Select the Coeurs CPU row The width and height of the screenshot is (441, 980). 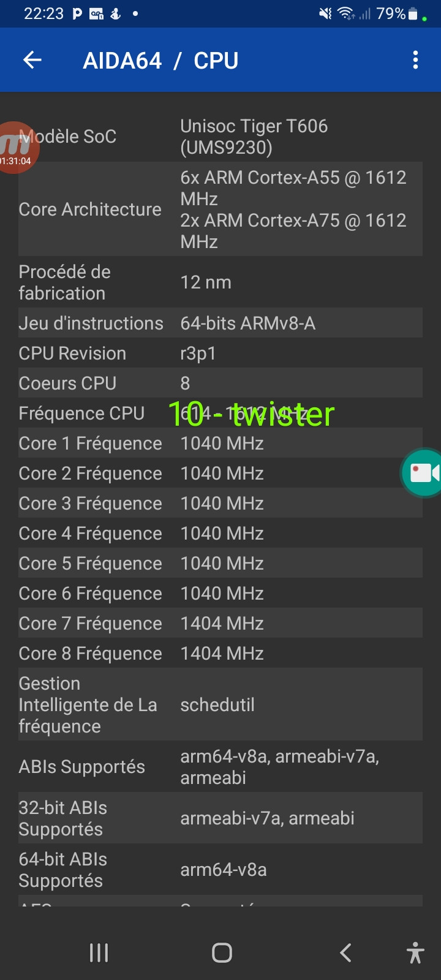[221, 383]
